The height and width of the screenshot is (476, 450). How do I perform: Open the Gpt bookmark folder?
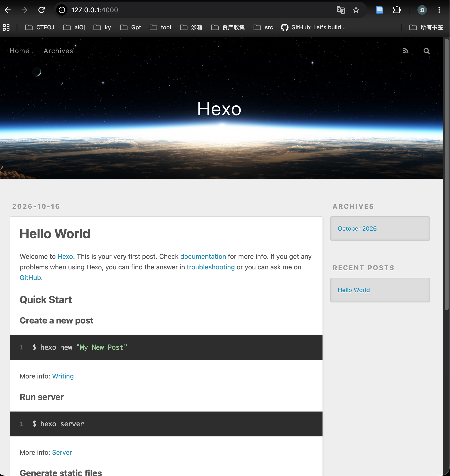click(x=131, y=27)
